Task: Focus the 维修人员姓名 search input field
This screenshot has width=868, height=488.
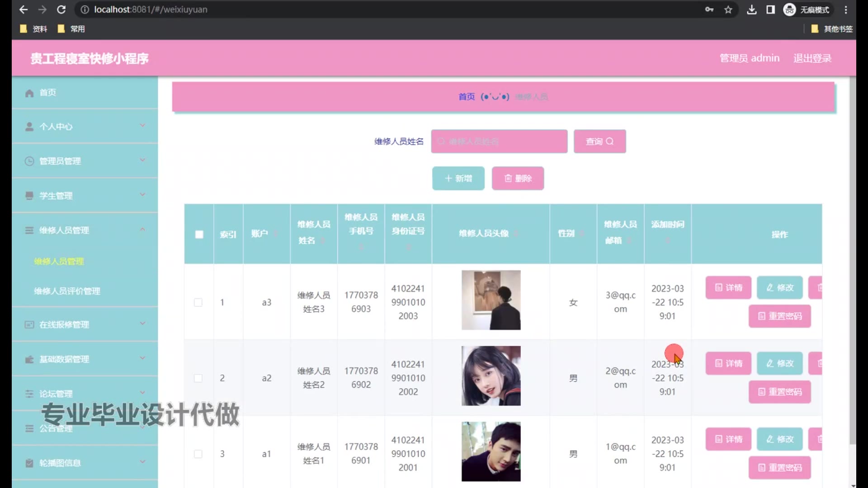Action: pos(499,141)
